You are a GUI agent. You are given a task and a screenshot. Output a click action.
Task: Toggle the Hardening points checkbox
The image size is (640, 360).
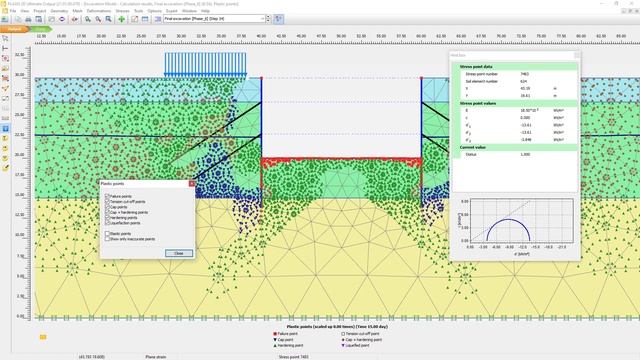(107, 218)
